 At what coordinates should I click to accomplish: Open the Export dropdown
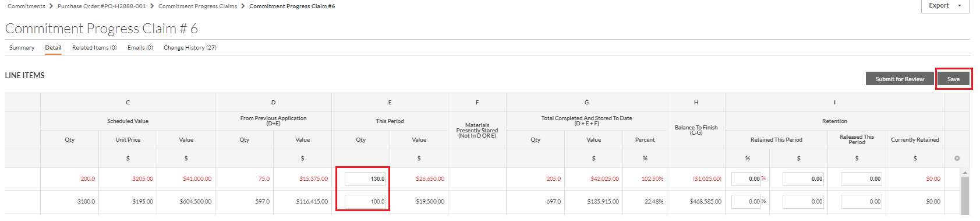[x=944, y=5]
